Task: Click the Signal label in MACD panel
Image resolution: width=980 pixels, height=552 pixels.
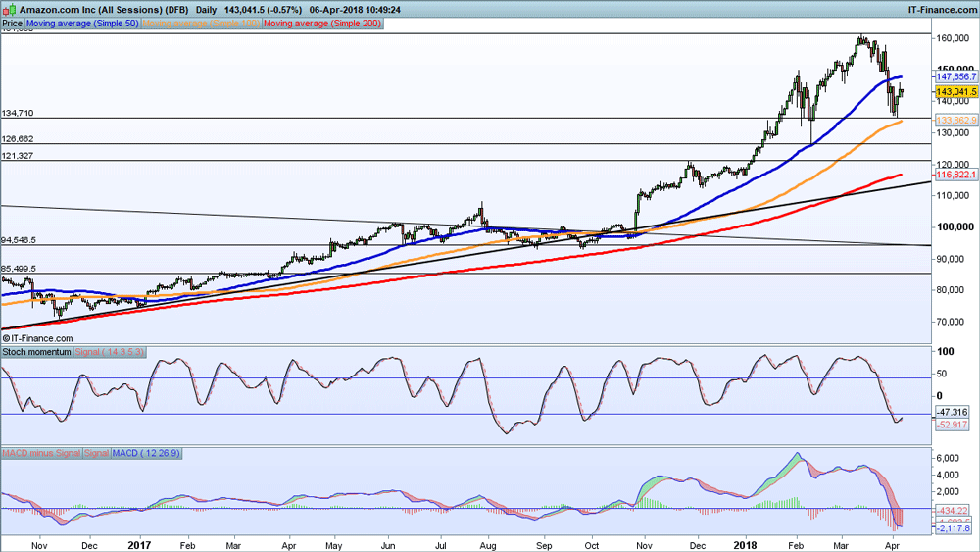Action: click(96, 453)
